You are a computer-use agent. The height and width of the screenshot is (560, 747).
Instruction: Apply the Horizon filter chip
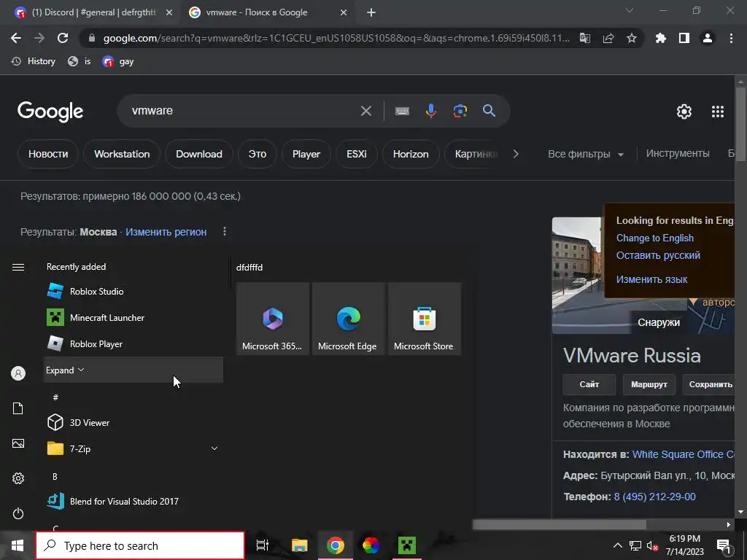(x=411, y=154)
